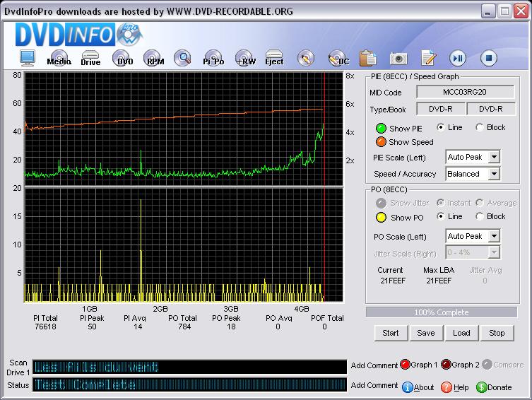Click the PO Total value 784

tap(184, 327)
